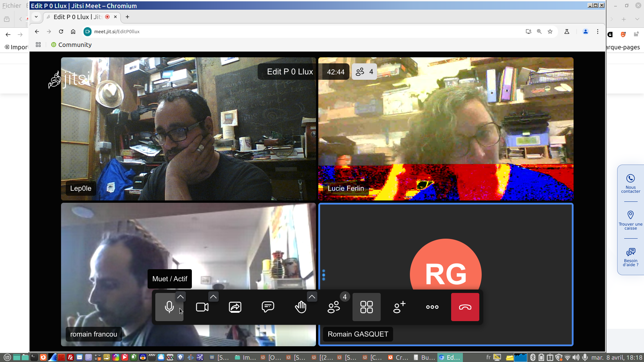Toggle tile view layout button
Screen dimensions: 644x362
366,307
